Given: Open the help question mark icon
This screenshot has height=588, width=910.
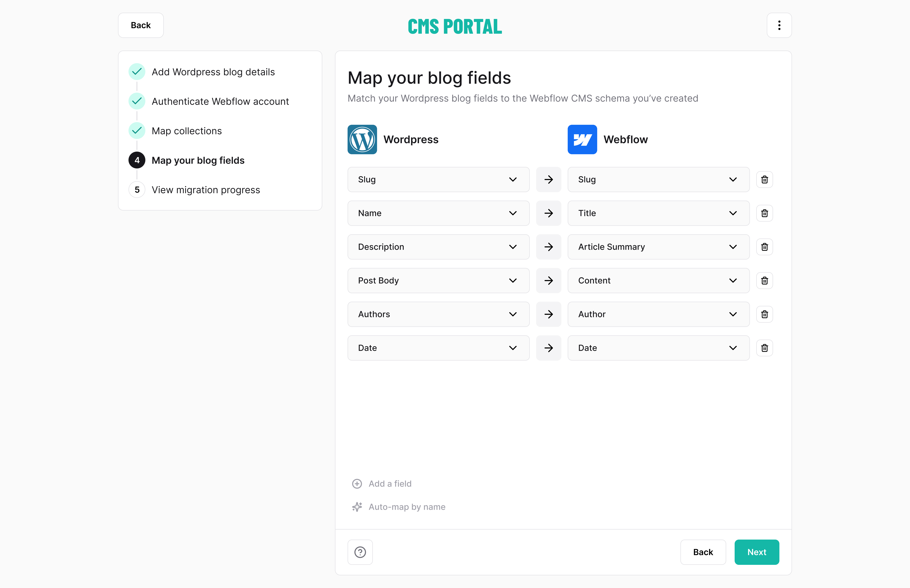Looking at the screenshot, I should (360, 552).
